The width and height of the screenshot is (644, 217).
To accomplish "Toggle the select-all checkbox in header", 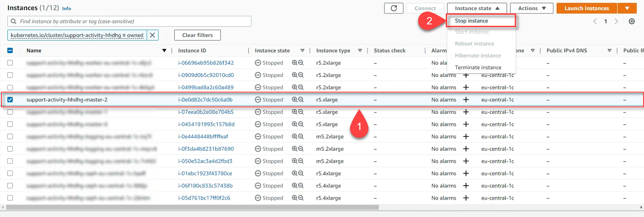I will (10, 51).
